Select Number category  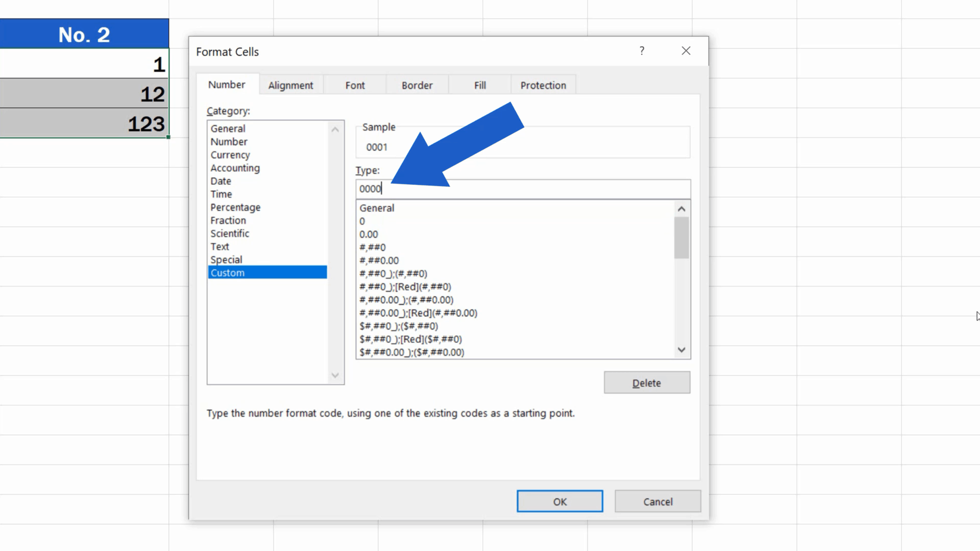click(x=267, y=141)
